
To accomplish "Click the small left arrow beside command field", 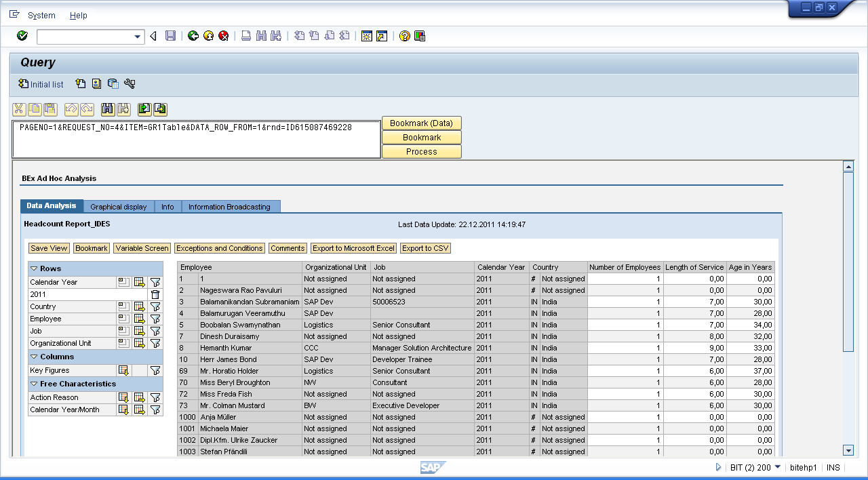I will (153, 37).
